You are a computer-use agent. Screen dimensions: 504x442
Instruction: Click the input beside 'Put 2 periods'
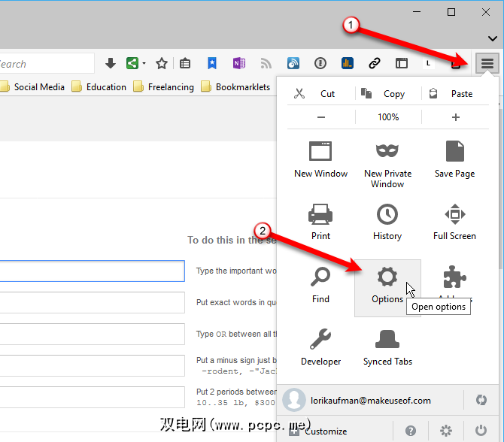(93, 398)
